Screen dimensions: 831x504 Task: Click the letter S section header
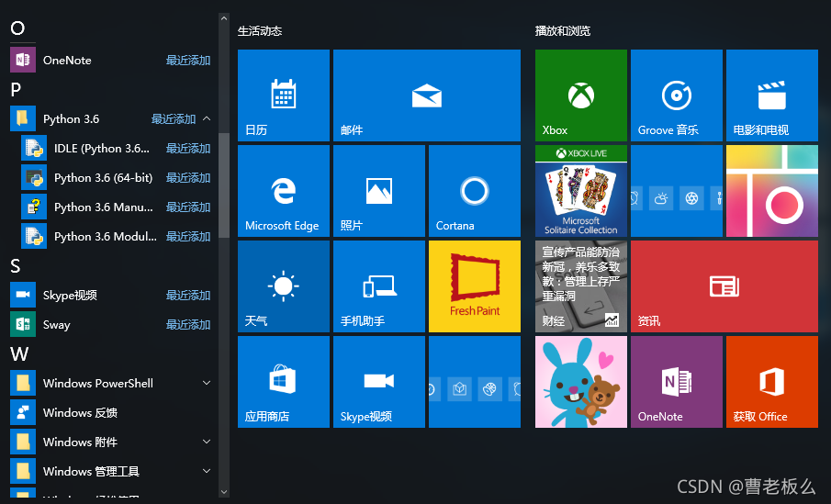click(16, 265)
